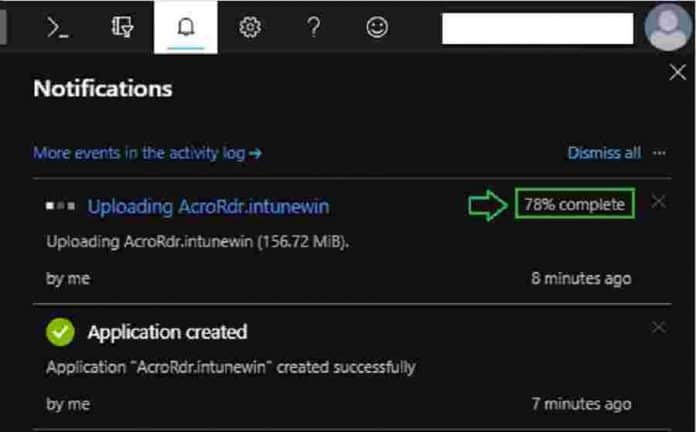
Task: Close the Notifications panel
Action: (677, 72)
